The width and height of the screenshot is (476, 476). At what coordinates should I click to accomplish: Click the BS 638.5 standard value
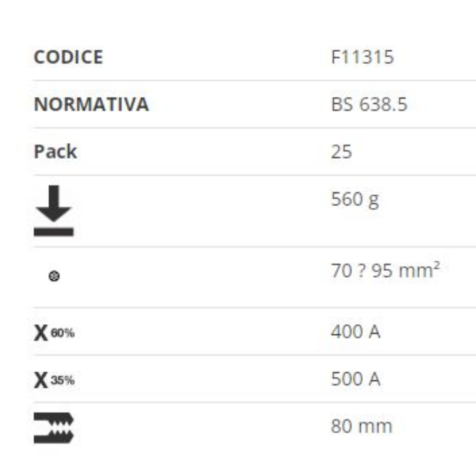(x=369, y=104)
